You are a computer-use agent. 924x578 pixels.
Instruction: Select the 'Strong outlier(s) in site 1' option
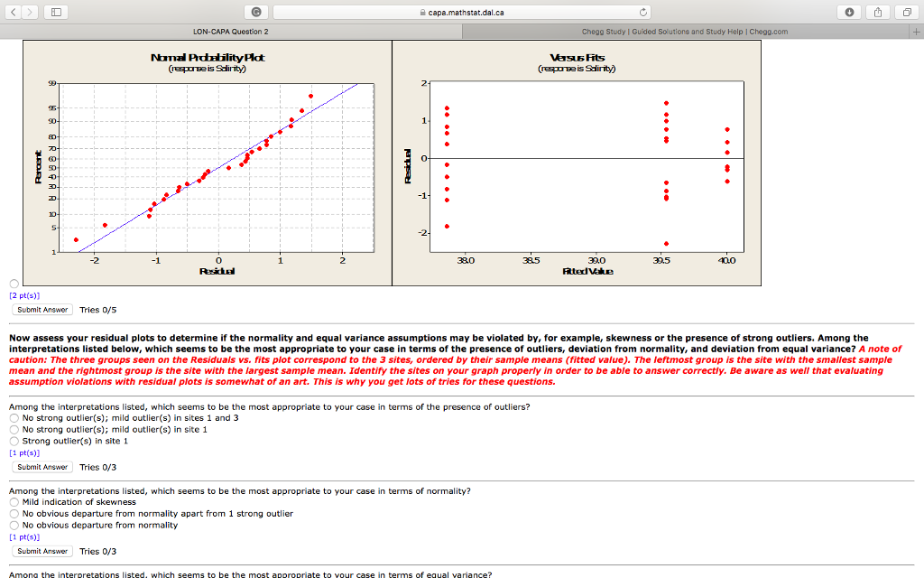[14, 441]
